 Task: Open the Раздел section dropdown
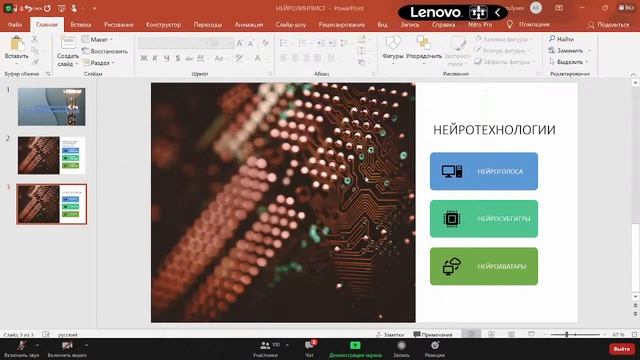tap(98, 63)
